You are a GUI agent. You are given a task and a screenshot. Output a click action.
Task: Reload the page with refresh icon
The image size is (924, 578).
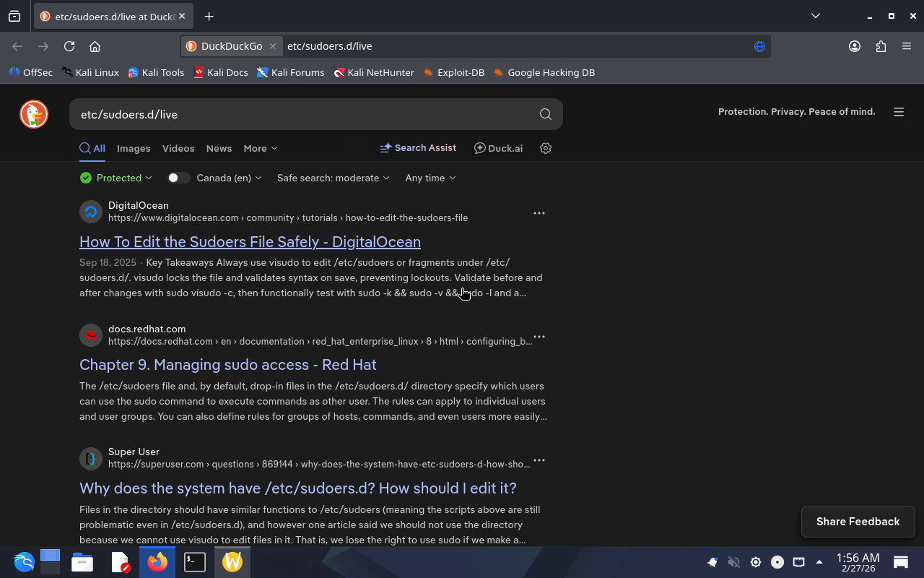69,46
